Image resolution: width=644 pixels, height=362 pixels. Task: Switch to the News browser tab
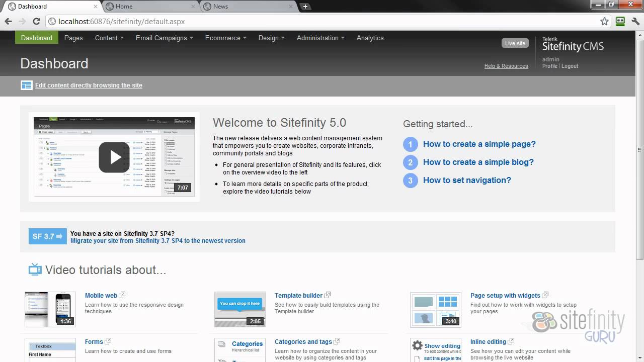click(x=248, y=7)
